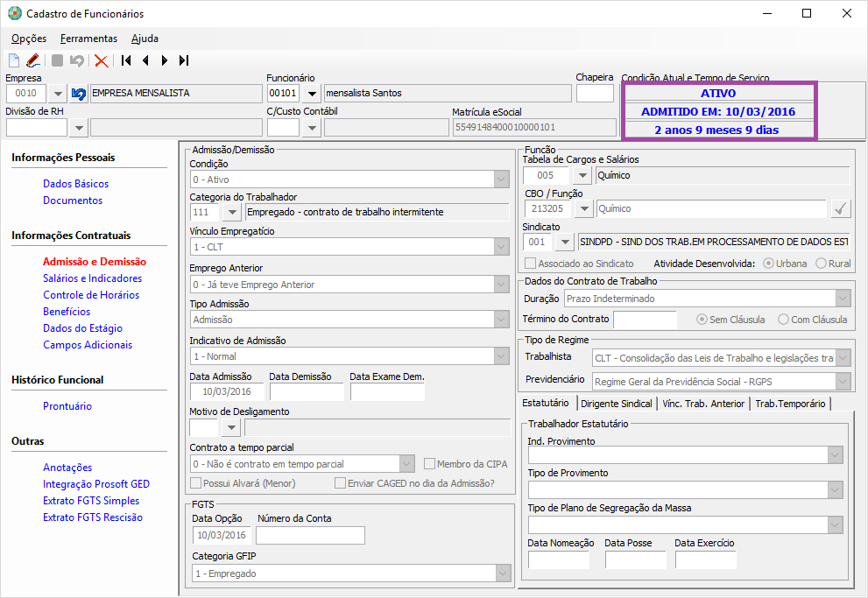
Task: Open the Empresa code dropdown arrow
Action: 58,94
